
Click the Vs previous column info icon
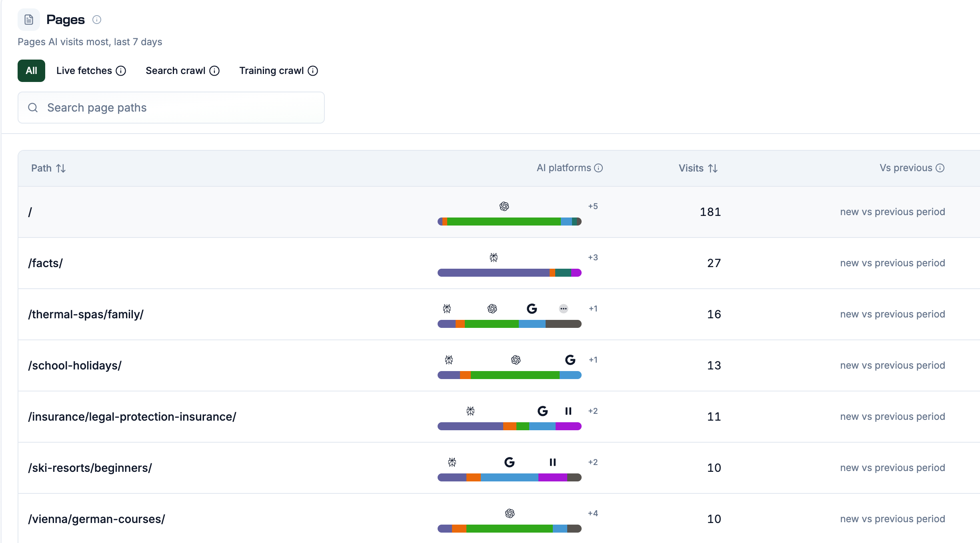pyautogui.click(x=940, y=168)
